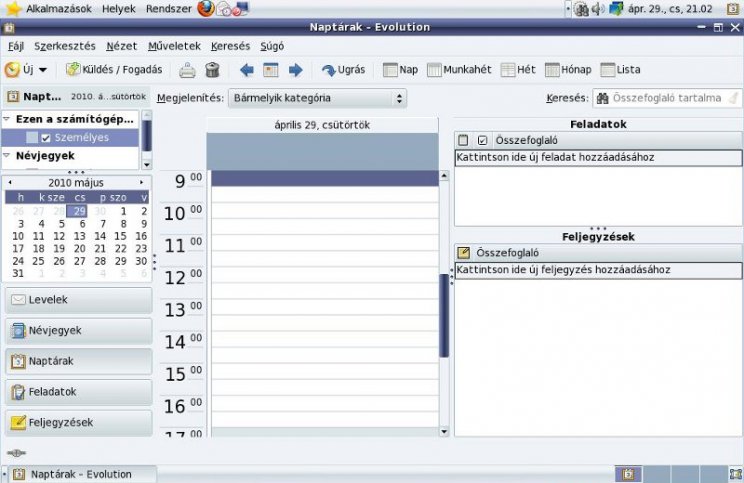Collapse the Névjegyek tree group
744x483 pixels.
tap(7, 156)
